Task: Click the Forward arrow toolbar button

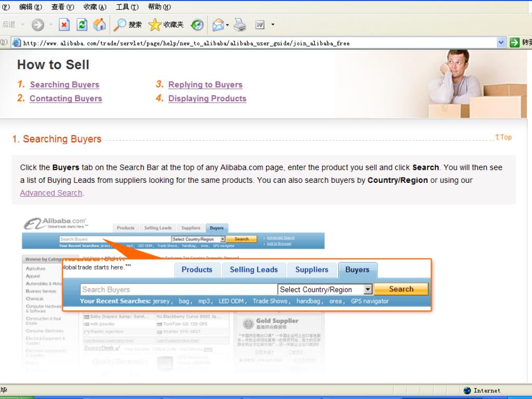Action: point(37,25)
